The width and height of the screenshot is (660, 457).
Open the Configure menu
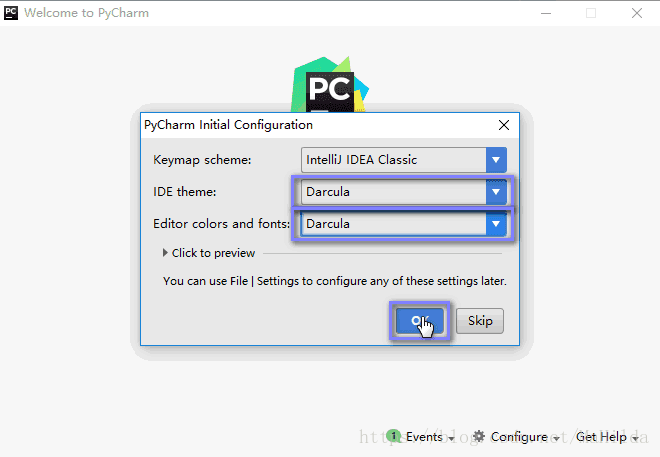tap(525, 437)
